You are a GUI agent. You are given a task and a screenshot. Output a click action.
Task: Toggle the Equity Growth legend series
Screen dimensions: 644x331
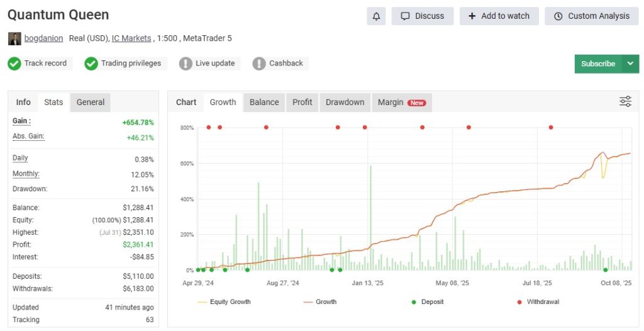pyautogui.click(x=224, y=302)
